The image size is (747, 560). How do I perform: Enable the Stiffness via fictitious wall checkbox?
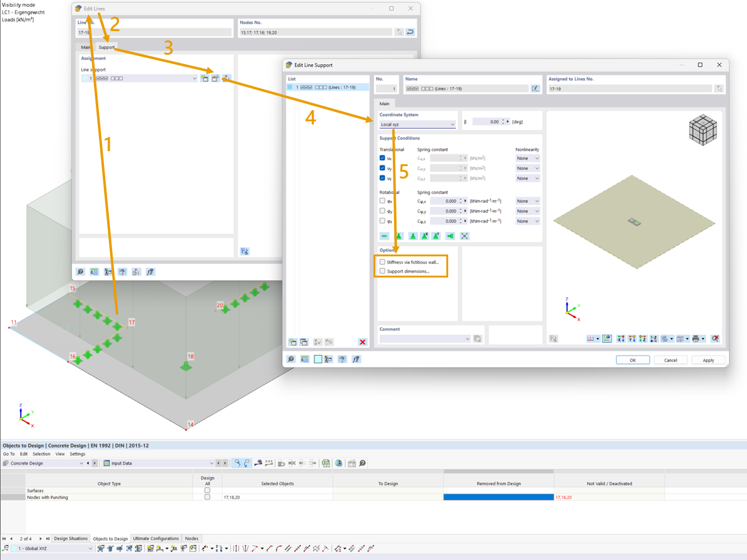382,261
